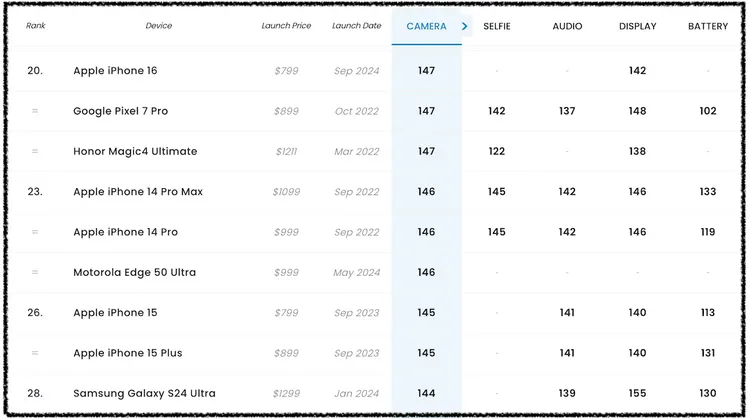Open the Apple iPhone 16 entry
Viewport: 750px width, 419px height.
[x=115, y=71]
